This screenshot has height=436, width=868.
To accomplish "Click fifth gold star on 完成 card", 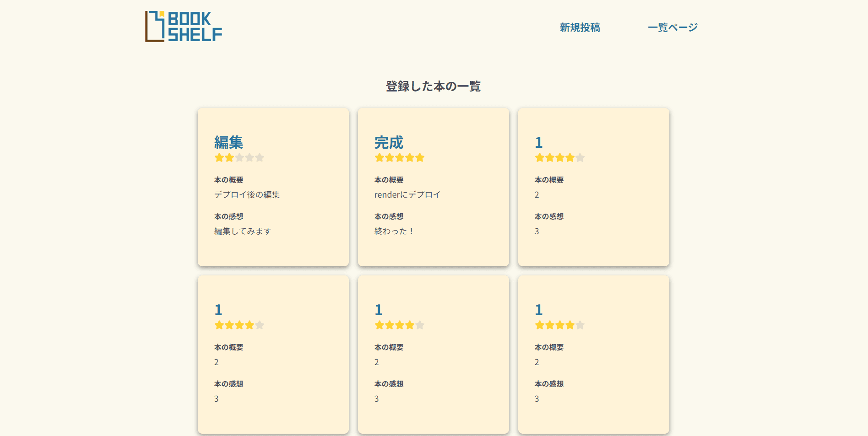I will coord(420,158).
